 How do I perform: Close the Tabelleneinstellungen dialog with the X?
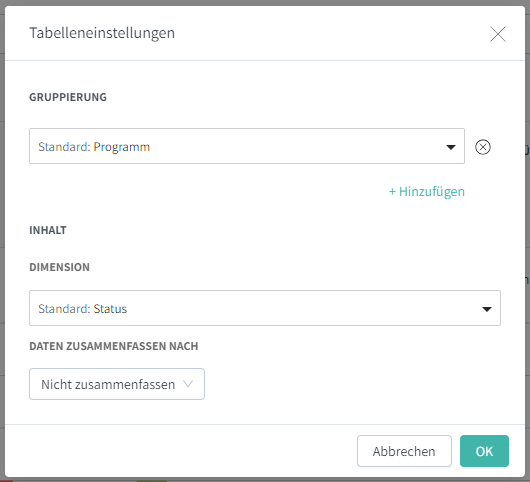click(x=498, y=34)
